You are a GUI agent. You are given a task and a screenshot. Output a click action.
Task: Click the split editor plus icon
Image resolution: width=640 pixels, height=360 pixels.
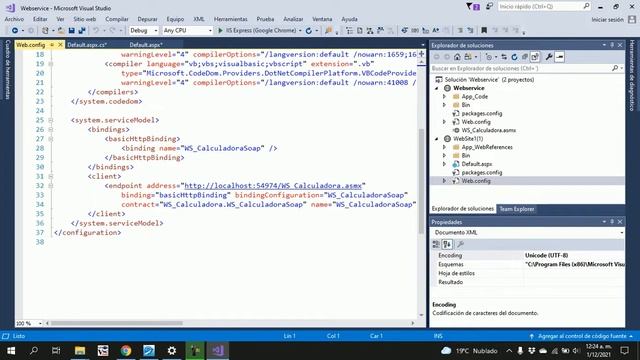421,54
